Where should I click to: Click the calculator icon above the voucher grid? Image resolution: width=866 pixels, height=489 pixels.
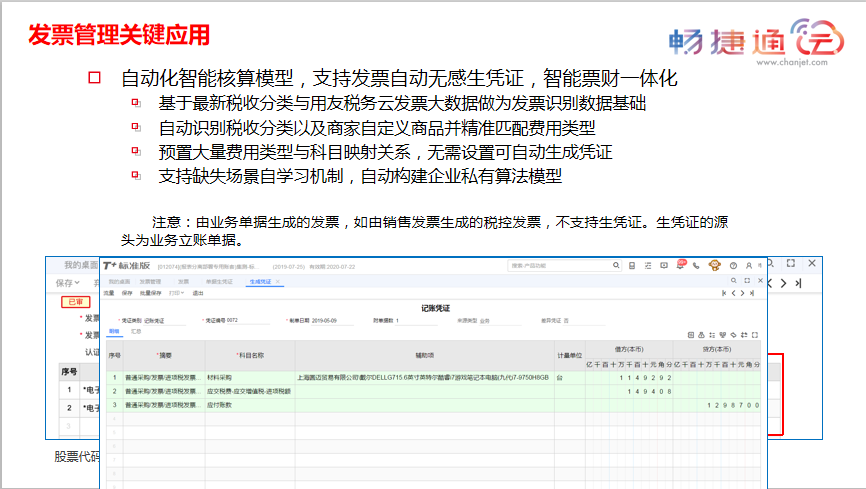tap(690, 335)
